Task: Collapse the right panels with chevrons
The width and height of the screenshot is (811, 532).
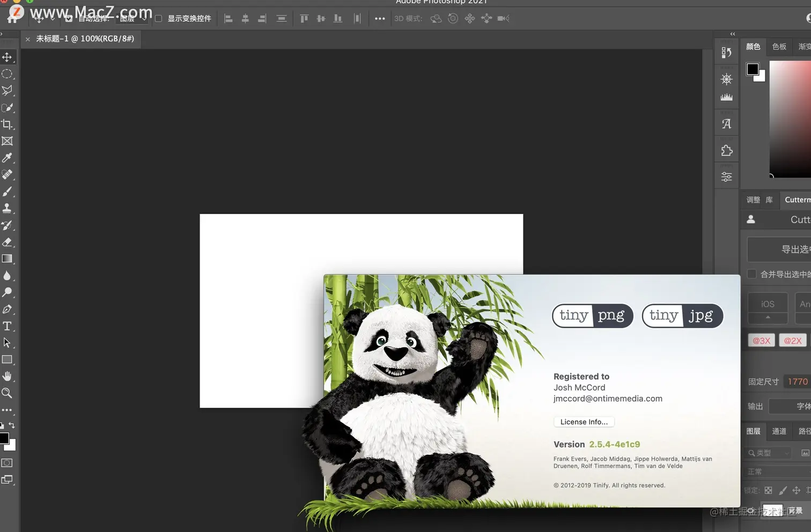Action: pos(733,34)
